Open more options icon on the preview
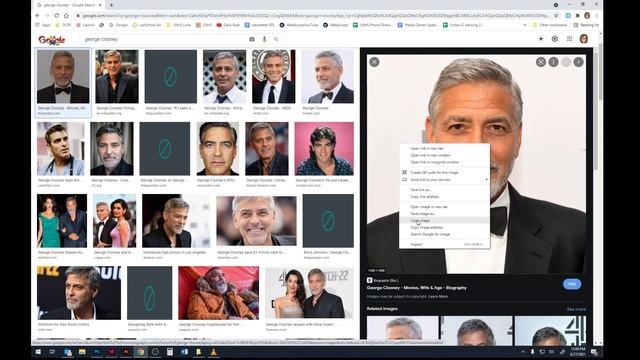Viewport: 640px width, 360px height. pos(553,62)
